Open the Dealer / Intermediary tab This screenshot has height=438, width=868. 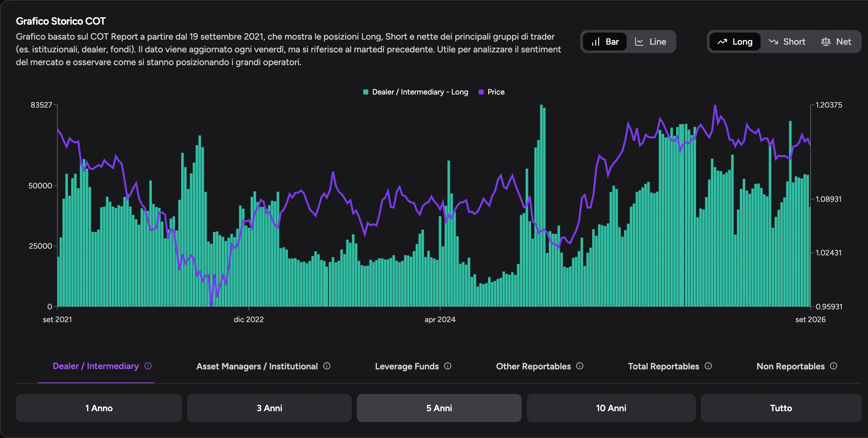96,366
